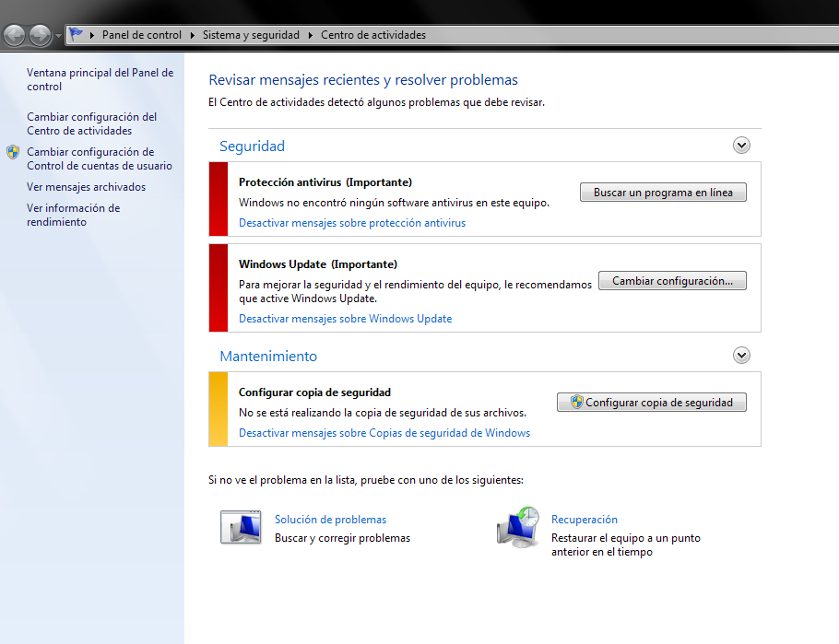This screenshot has width=839, height=644.
Task: Click the Windows Update (Importante) title
Action: pos(318,263)
